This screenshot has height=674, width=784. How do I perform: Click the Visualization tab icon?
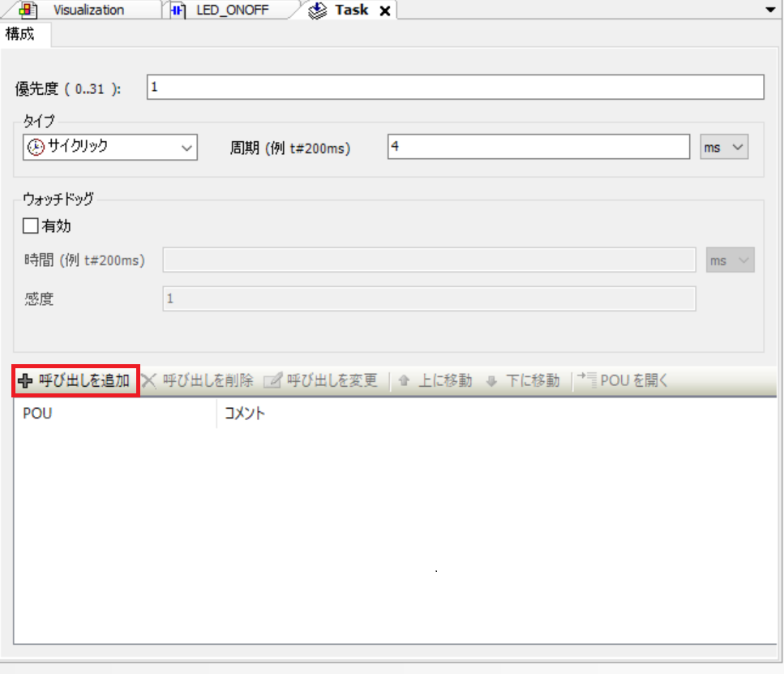coord(28,11)
